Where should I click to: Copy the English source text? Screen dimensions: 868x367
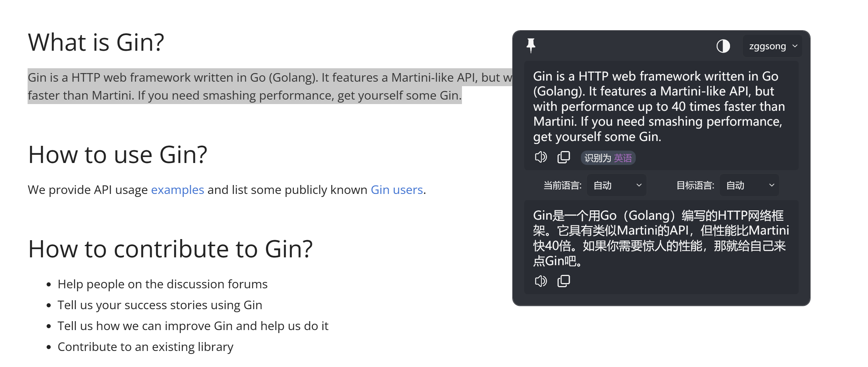pos(563,157)
